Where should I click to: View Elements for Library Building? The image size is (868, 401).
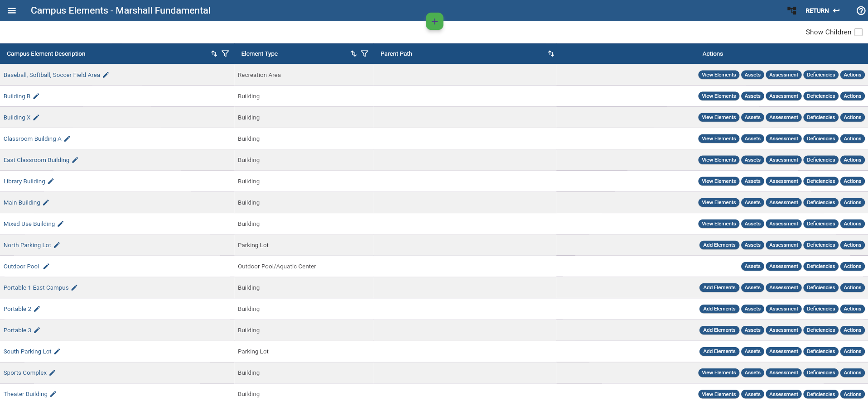pyautogui.click(x=719, y=181)
